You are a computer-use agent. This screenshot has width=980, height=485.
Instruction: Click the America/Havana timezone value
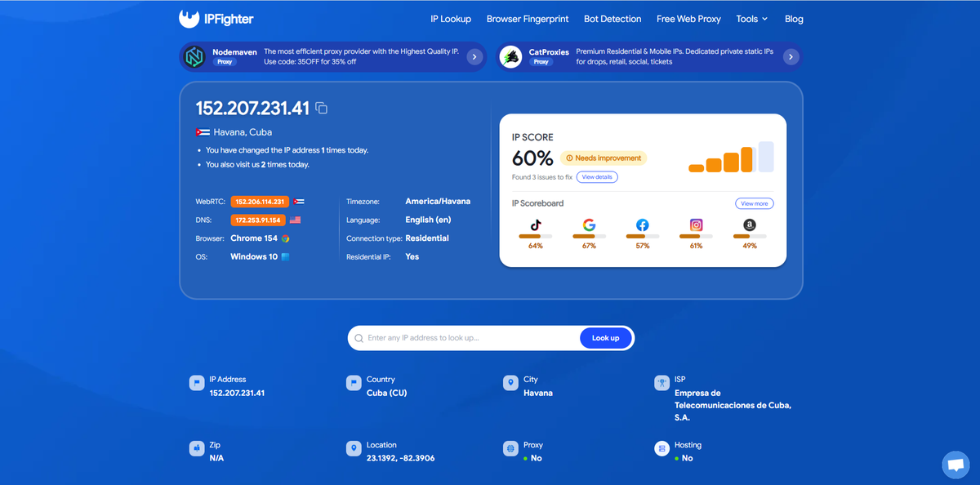[438, 201]
